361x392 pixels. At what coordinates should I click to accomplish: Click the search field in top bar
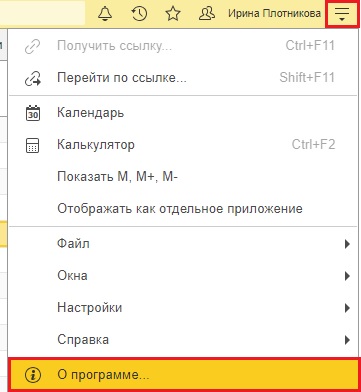(x=42, y=13)
